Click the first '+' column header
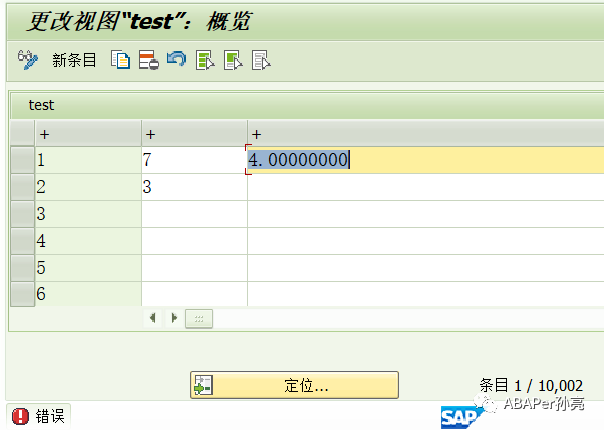This screenshot has width=604, height=430. pyautogui.click(x=88, y=133)
